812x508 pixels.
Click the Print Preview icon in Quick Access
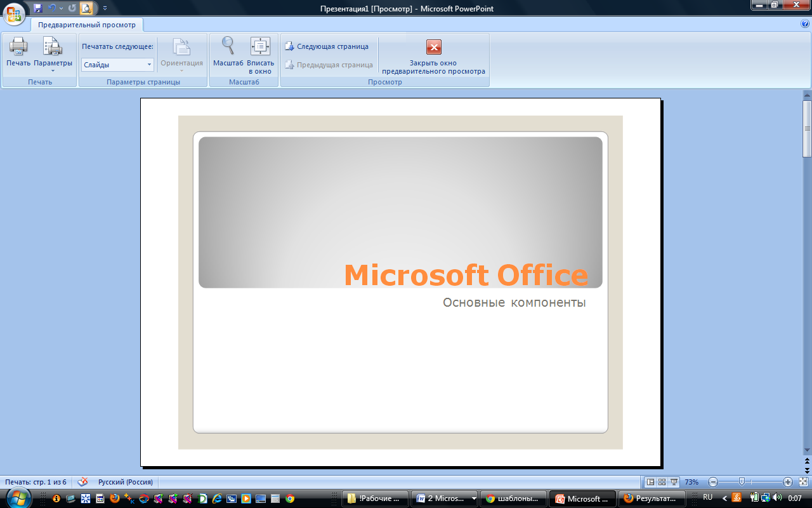pos(86,8)
